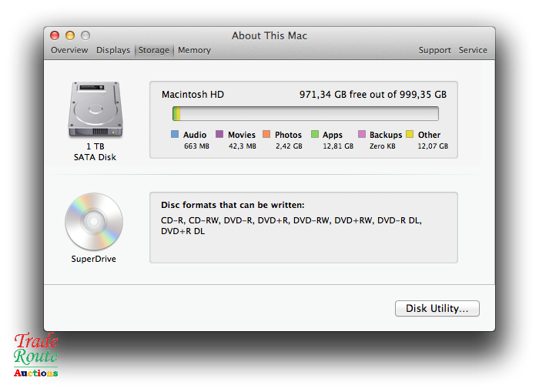Click the SATA hard disk icon
Screen dimensions: 539x392
pyautogui.click(x=95, y=110)
